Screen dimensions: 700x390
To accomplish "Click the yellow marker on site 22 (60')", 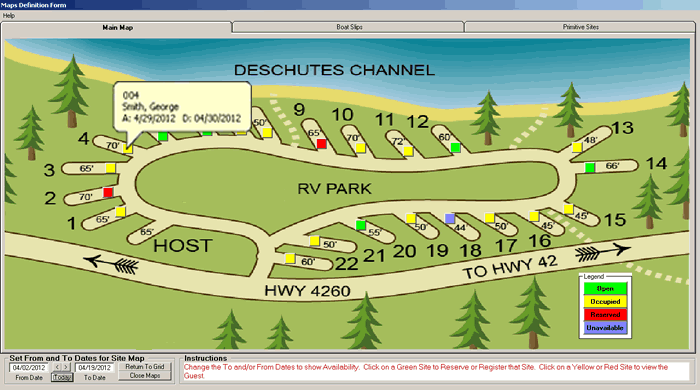I will pos(290,258).
